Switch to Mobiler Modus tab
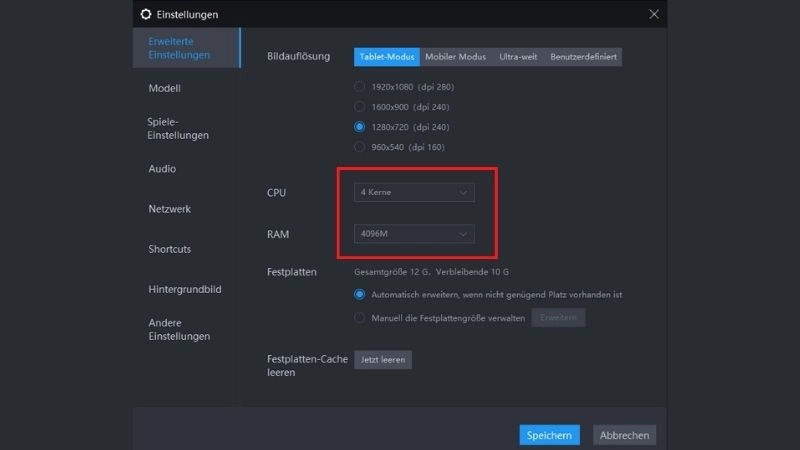This screenshot has width=800, height=450. [455, 57]
